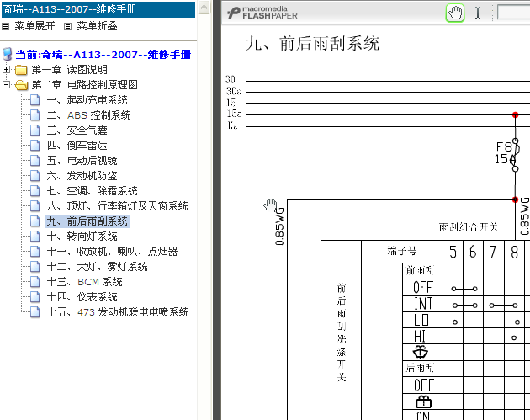
Task: Select the text selection I-beam tool
Action: [478, 13]
